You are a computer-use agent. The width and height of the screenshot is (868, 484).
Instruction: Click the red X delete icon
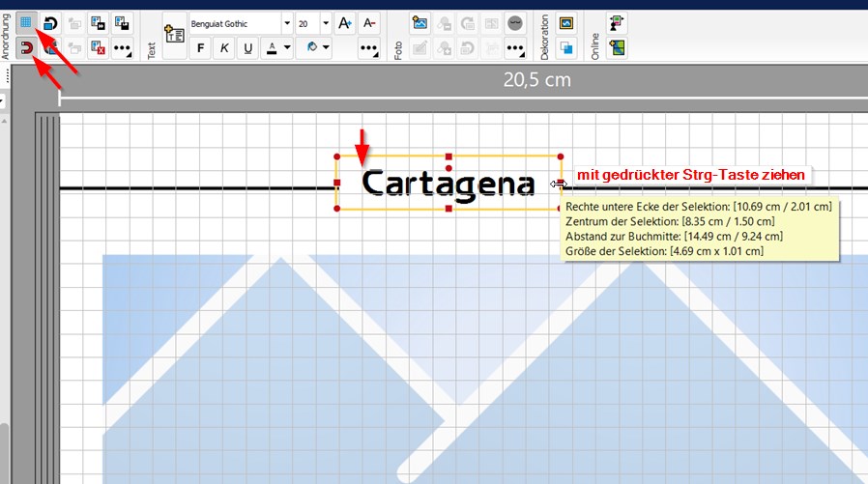[x=98, y=47]
